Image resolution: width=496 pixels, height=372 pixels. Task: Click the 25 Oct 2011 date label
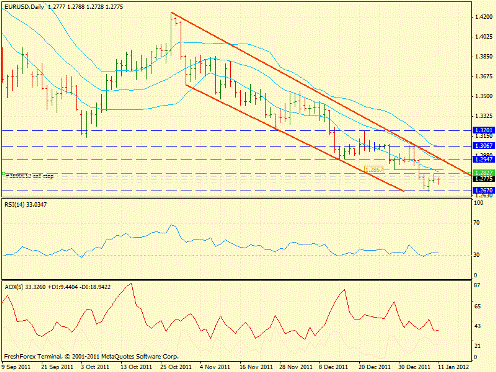(176, 367)
